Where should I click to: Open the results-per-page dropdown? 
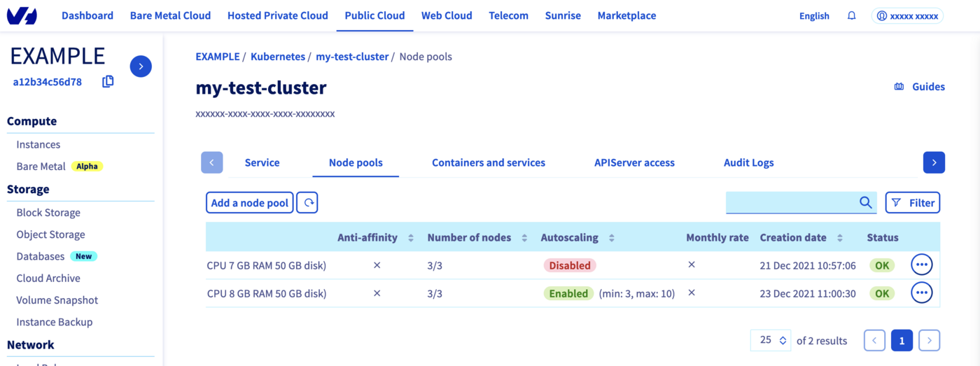pos(771,340)
